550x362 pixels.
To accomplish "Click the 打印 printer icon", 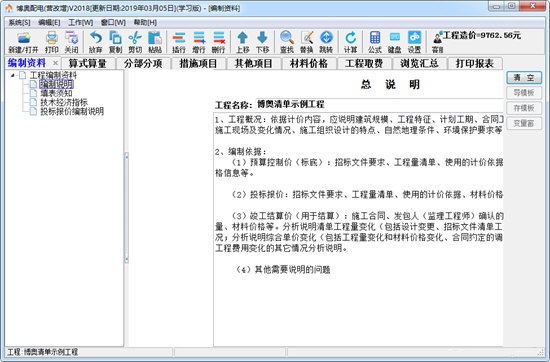I will pos(52,38).
